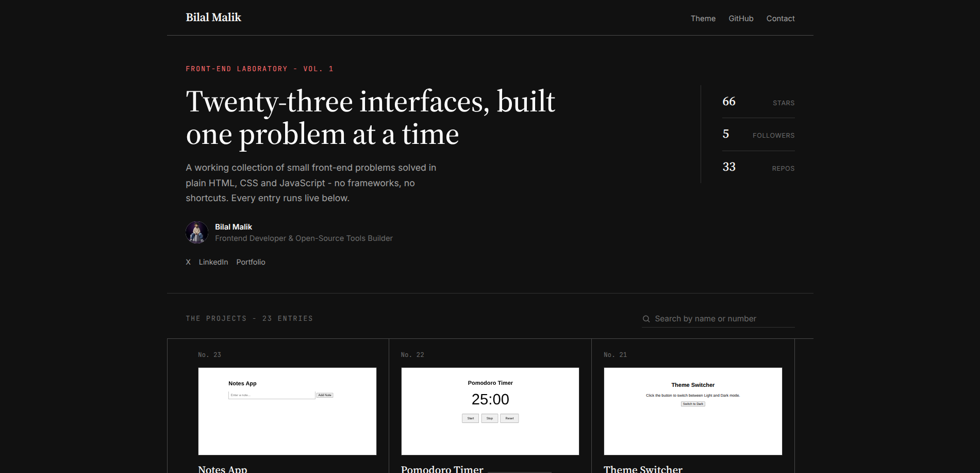Click Reset in Pomodoro Timer preview

point(509,418)
